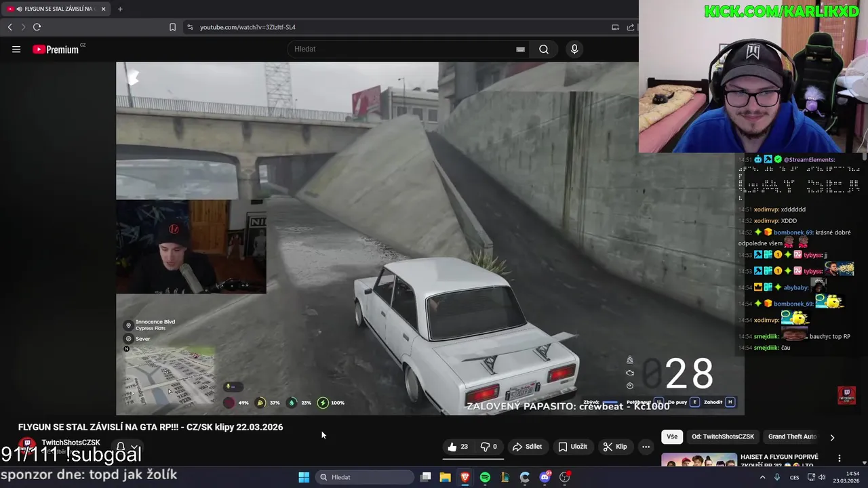Open a new browser tab

(x=120, y=9)
